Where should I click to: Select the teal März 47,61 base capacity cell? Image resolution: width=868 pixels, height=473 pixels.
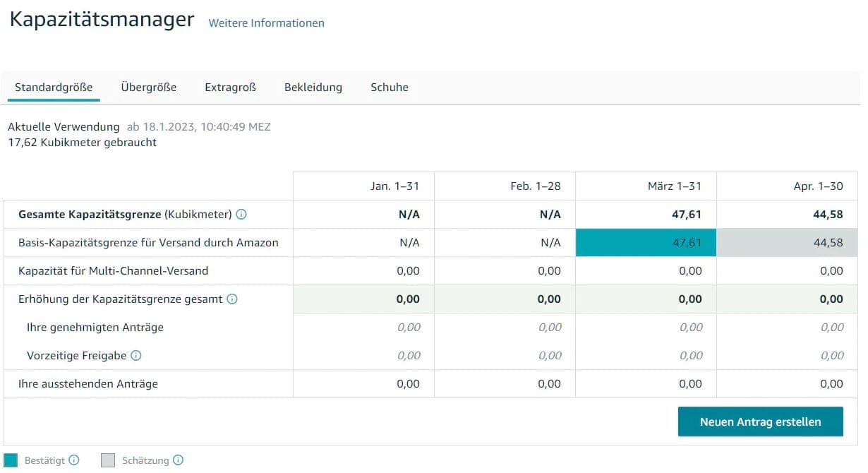(646, 243)
